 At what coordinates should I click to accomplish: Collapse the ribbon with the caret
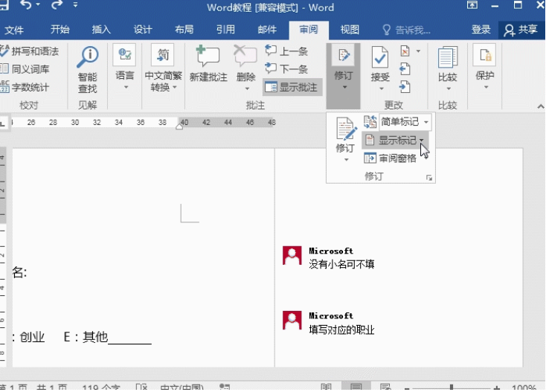(540, 106)
